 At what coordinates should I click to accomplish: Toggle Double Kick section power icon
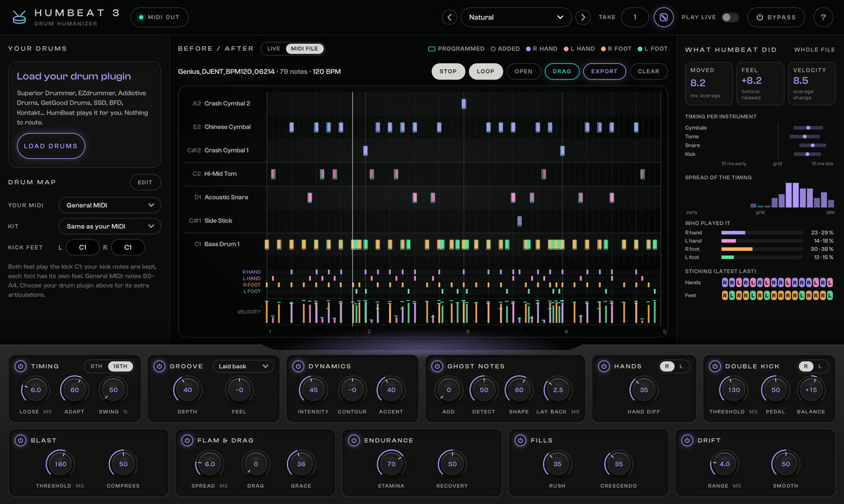click(x=715, y=366)
